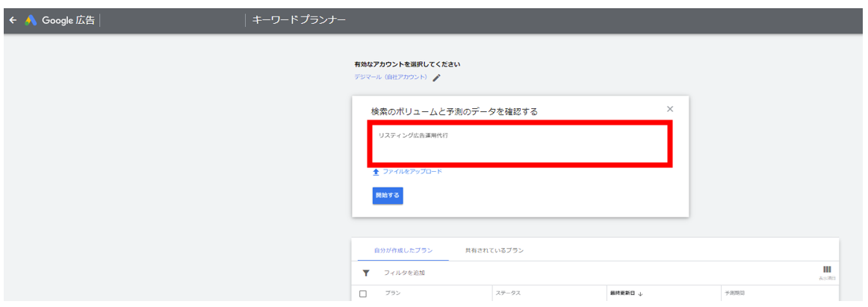The height and width of the screenshot is (307, 868).
Task: Close the search volume dialog
Action: click(x=670, y=109)
